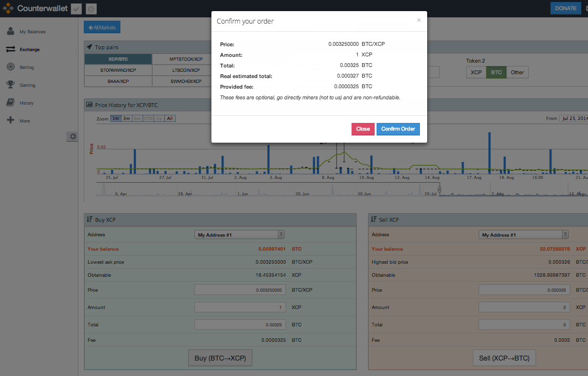Set chart zoom to 6m

[137, 119]
